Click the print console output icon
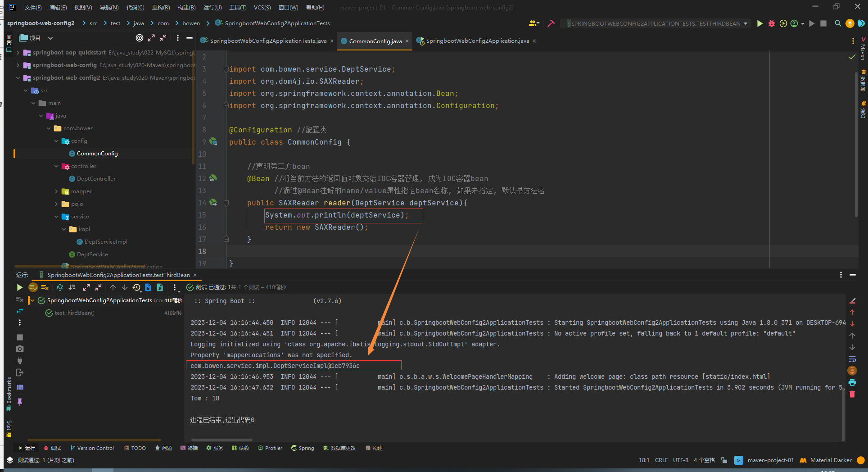 [852, 382]
